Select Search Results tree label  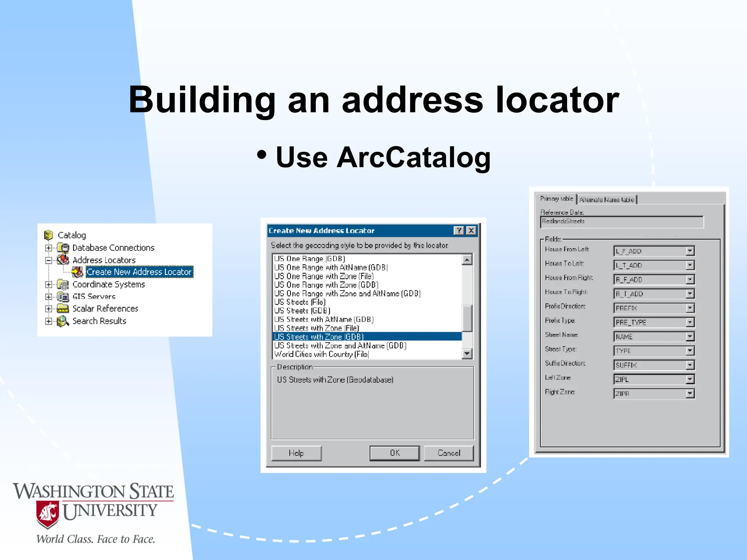coord(99,321)
